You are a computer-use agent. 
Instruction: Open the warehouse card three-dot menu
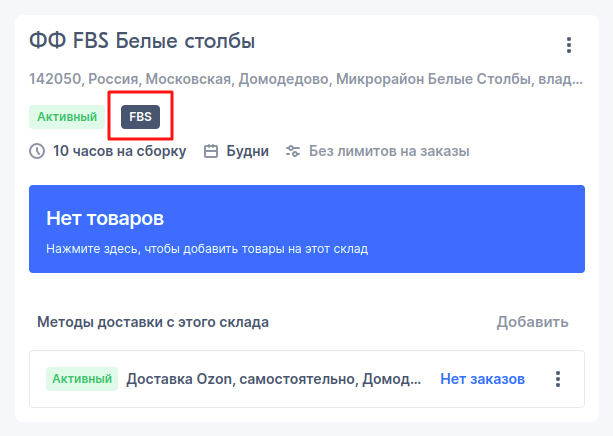[569, 45]
